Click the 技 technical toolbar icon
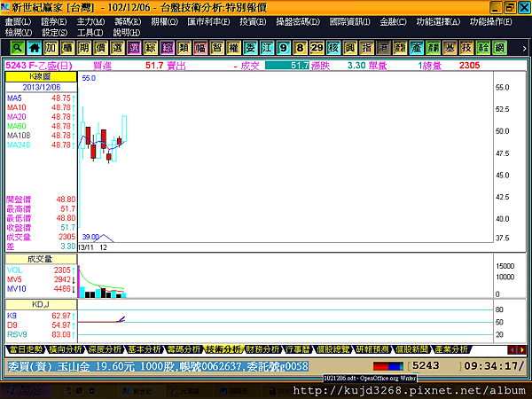Image resolution: width=532 pixels, height=399 pixels. [466, 48]
